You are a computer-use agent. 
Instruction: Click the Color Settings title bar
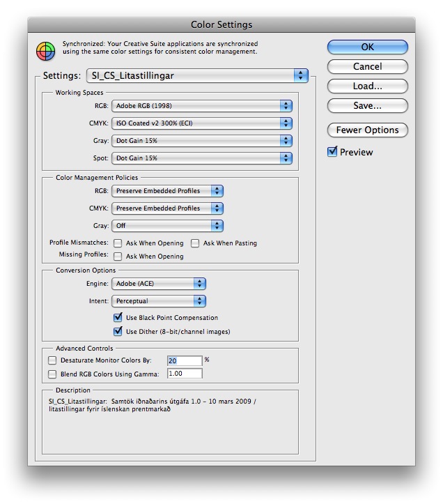(221, 25)
